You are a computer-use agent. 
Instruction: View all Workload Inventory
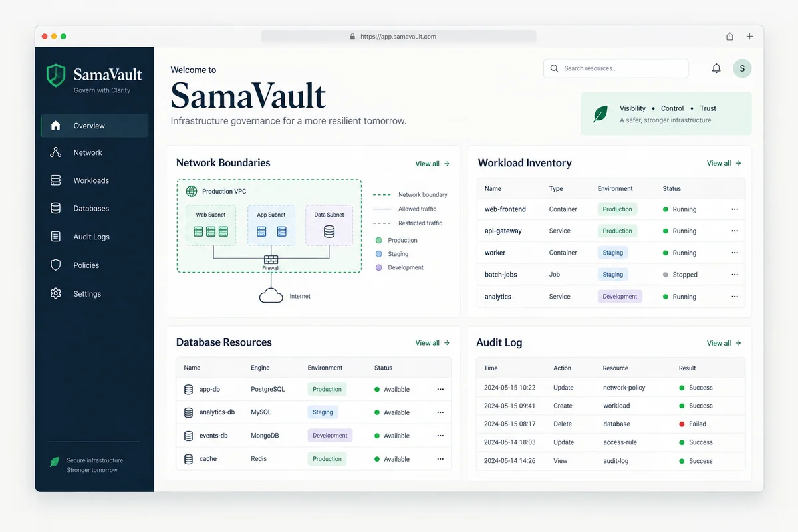724,163
